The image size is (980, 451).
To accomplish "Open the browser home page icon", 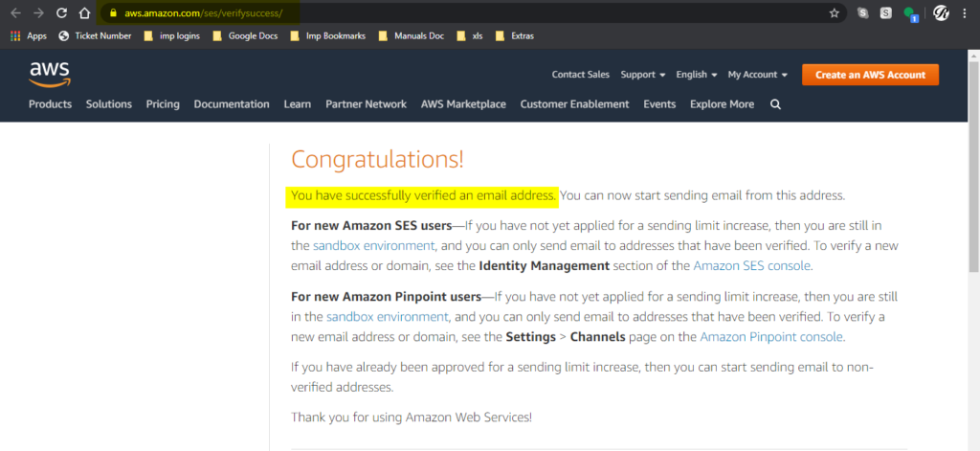I will click(84, 12).
